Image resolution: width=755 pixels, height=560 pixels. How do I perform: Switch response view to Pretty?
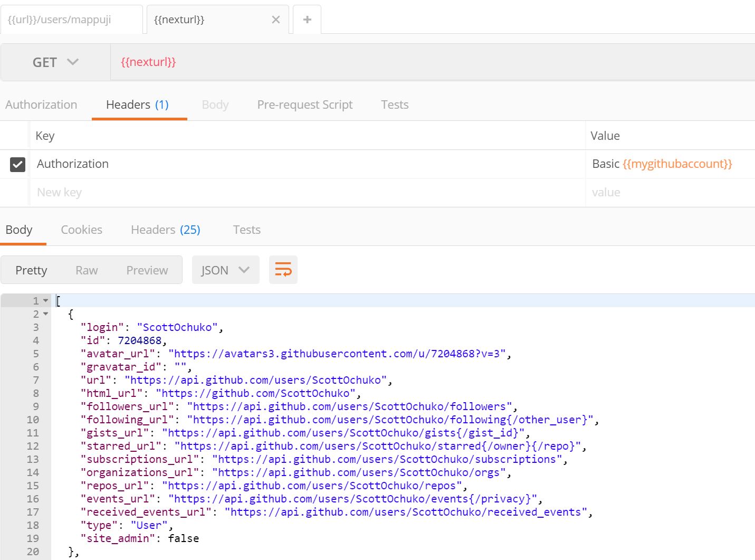click(31, 270)
